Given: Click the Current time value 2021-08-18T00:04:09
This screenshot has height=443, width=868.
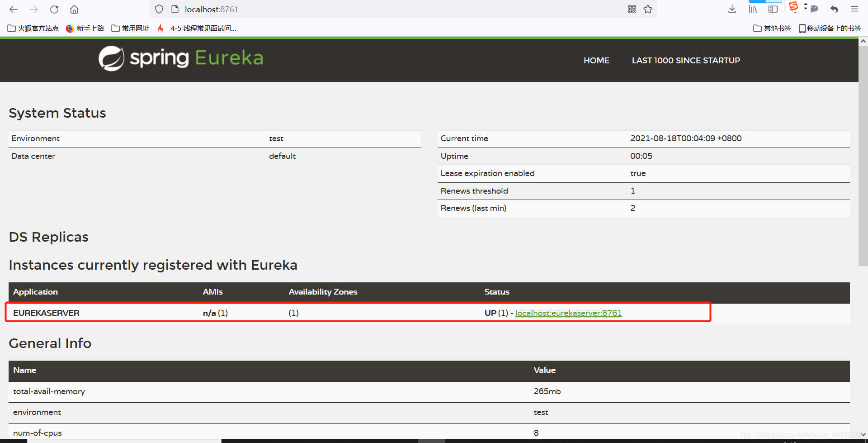Looking at the screenshot, I should (686, 138).
